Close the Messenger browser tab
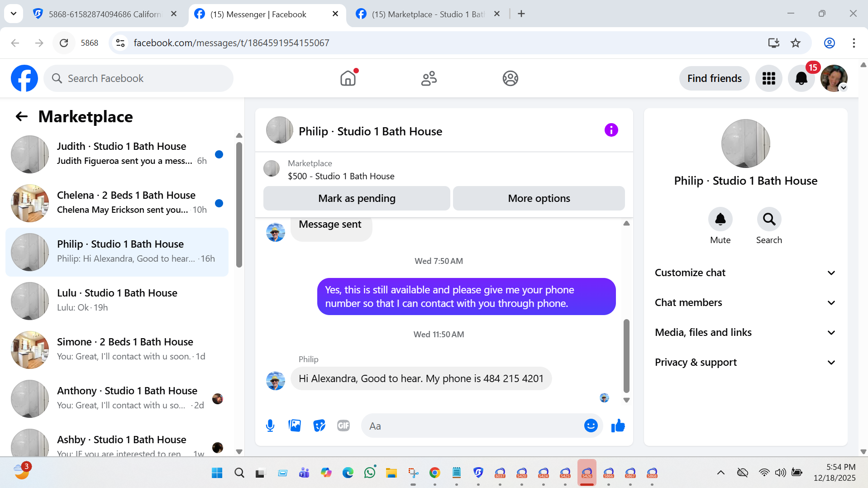 coord(335,14)
